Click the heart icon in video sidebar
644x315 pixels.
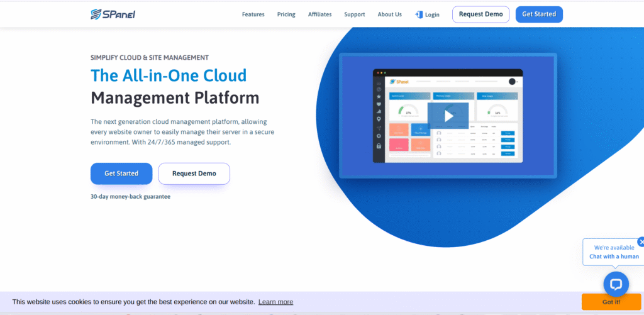(x=379, y=104)
